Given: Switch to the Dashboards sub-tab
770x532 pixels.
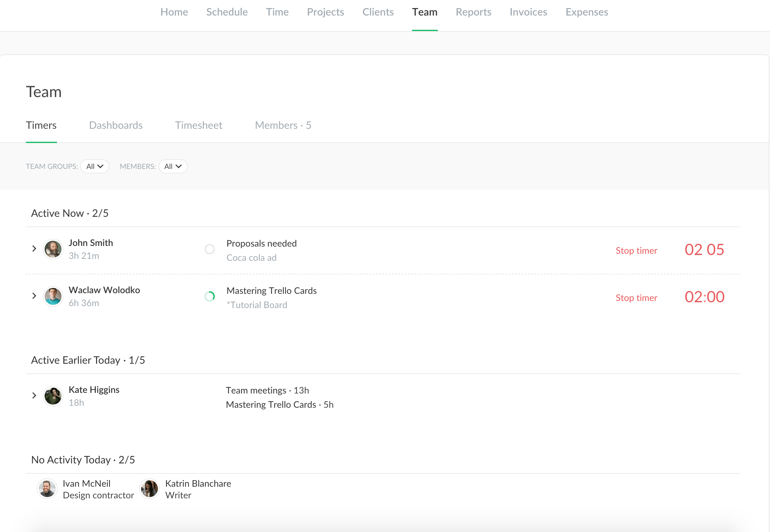Looking at the screenshot, I should [115, 125].
